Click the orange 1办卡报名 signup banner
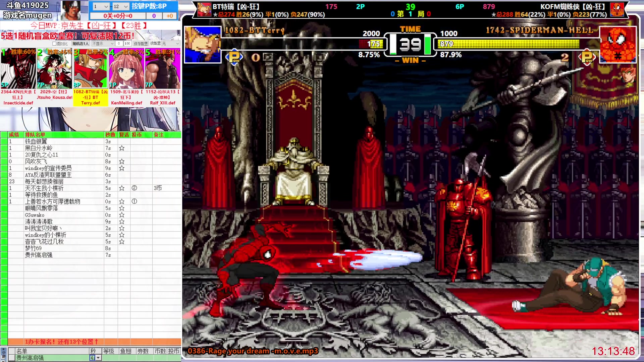The height and width of the screenshot is (362, 644). click(x=94, y=342)
